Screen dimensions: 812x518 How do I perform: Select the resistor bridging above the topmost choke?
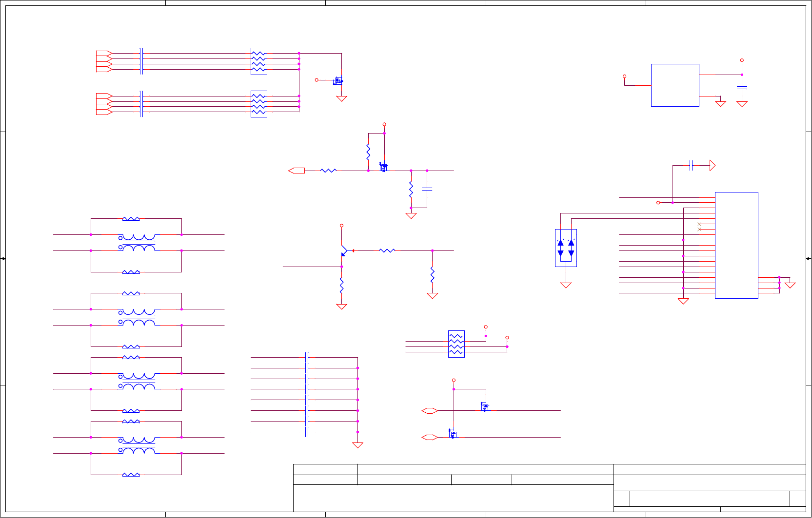click(x=131, y=219)
